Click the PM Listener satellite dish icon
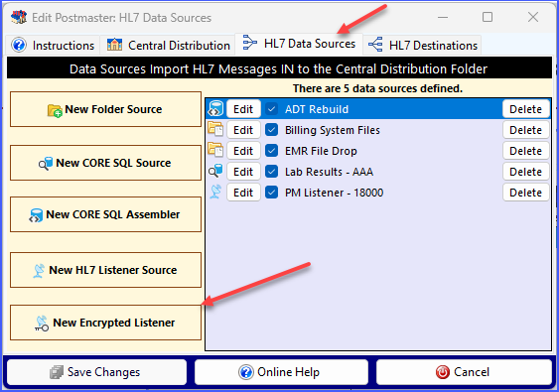The height and width of the screenshot is (392, 559). [215, 193]
